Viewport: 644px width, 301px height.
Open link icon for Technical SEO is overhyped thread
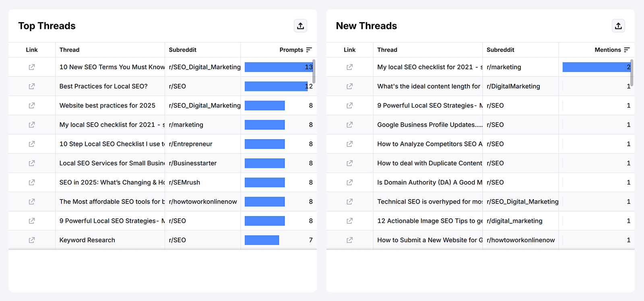point(349,201)
